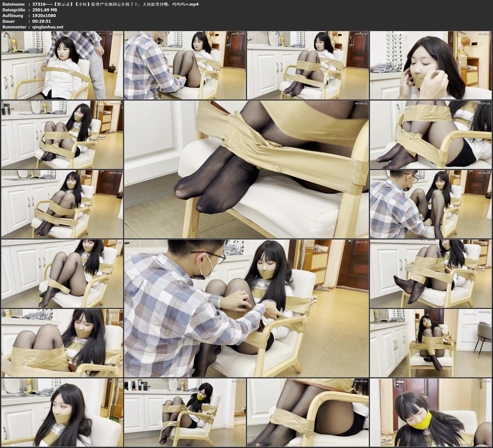The width and height of the screenshot is (493, 448).
Task: Click the frame stamped 00:25:08
Action: [185, 412]
